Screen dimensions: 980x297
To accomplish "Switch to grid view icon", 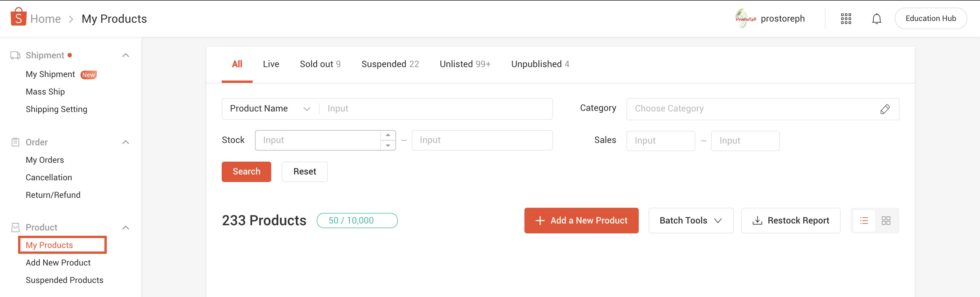I will [886, 221].
